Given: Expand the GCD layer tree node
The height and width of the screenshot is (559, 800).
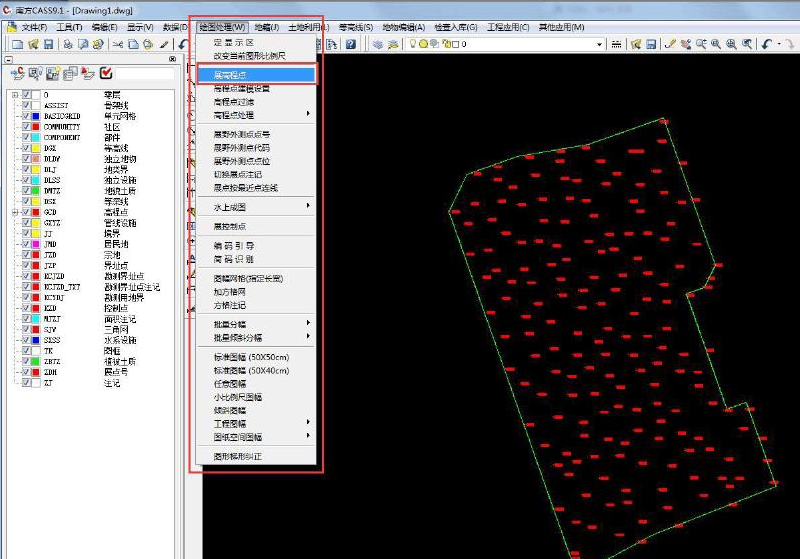Looking at the screenshot, I should click(15, 213).
